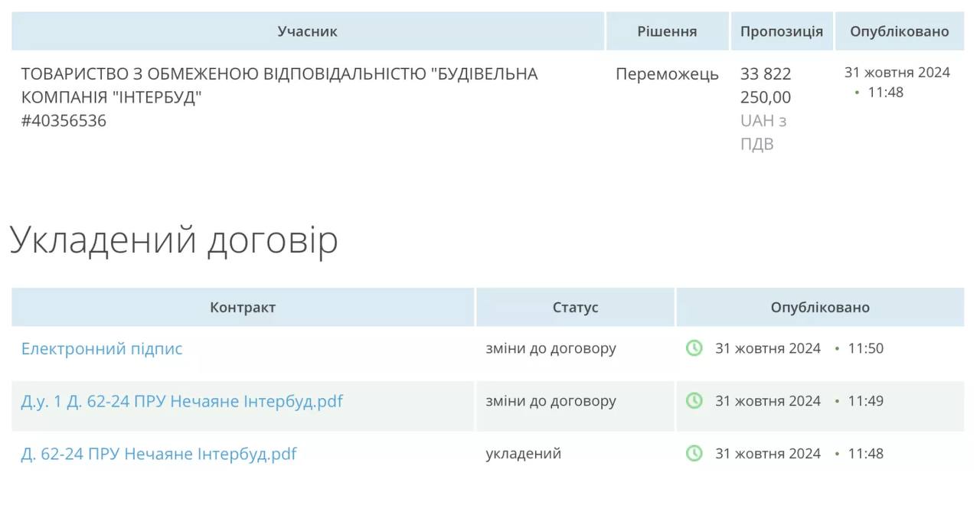
Task: Open Д.у. 1 Д. 62-24 PDF link
Action: 181,401
